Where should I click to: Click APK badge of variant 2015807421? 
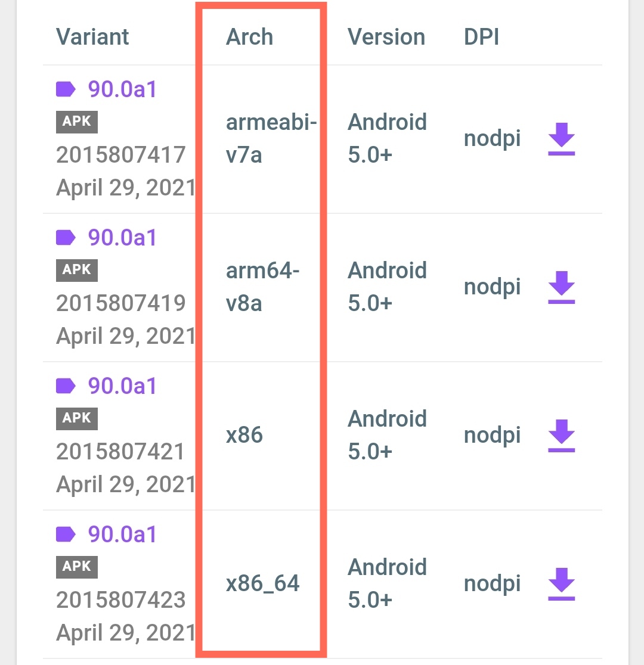(x=77, y=419)
